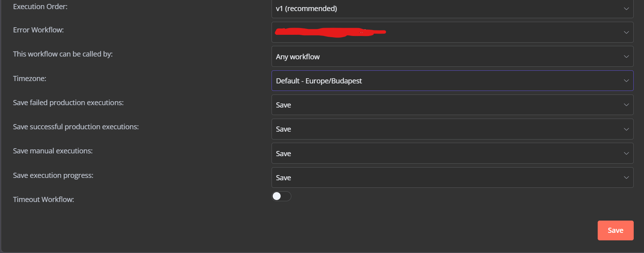Click chevron for Save successful production executions
This screenshot has width=644, height=253.
pos(626,129)
